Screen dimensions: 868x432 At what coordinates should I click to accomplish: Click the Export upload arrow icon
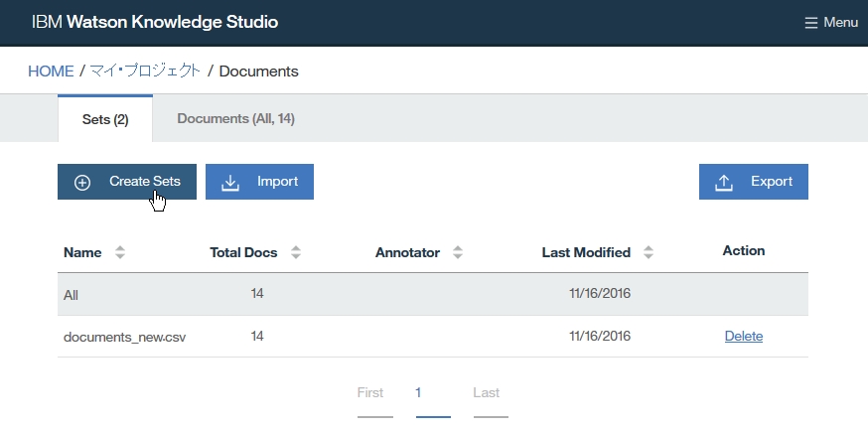724,182
